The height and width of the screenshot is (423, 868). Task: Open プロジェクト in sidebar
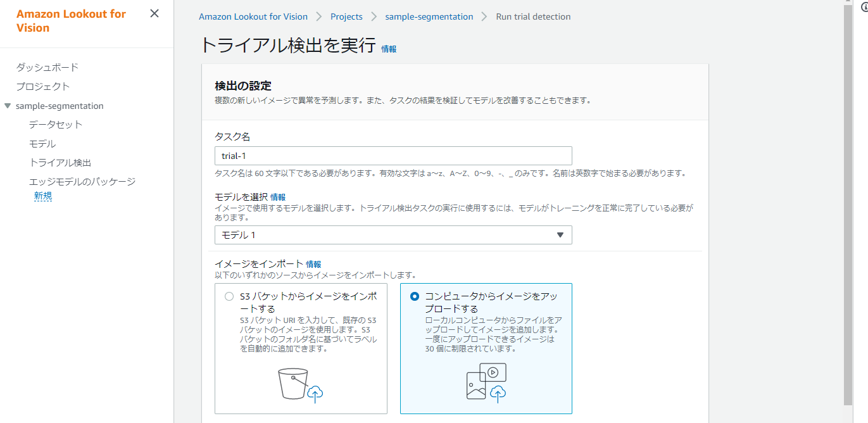43,86
